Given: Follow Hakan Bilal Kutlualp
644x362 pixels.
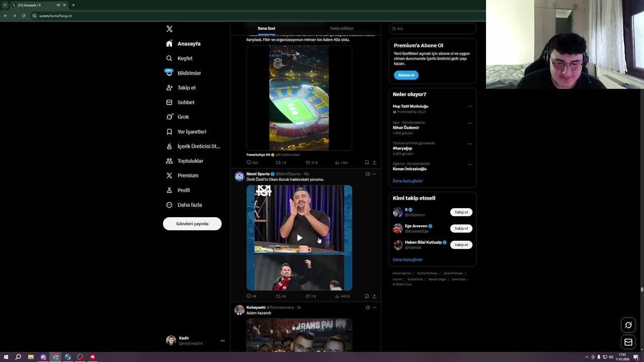Looking at the screenshot, I should (461, 245).
